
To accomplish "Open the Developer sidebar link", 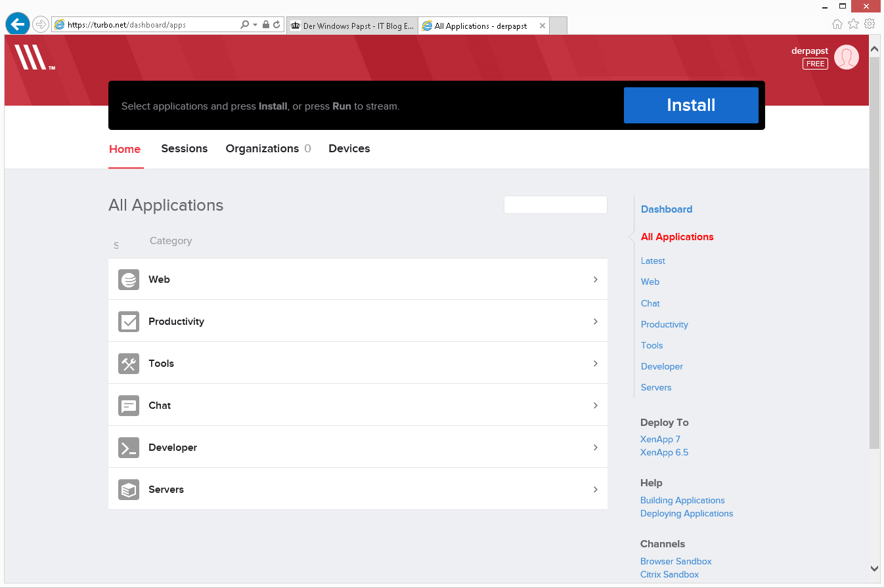I will (x=662, y=367).
